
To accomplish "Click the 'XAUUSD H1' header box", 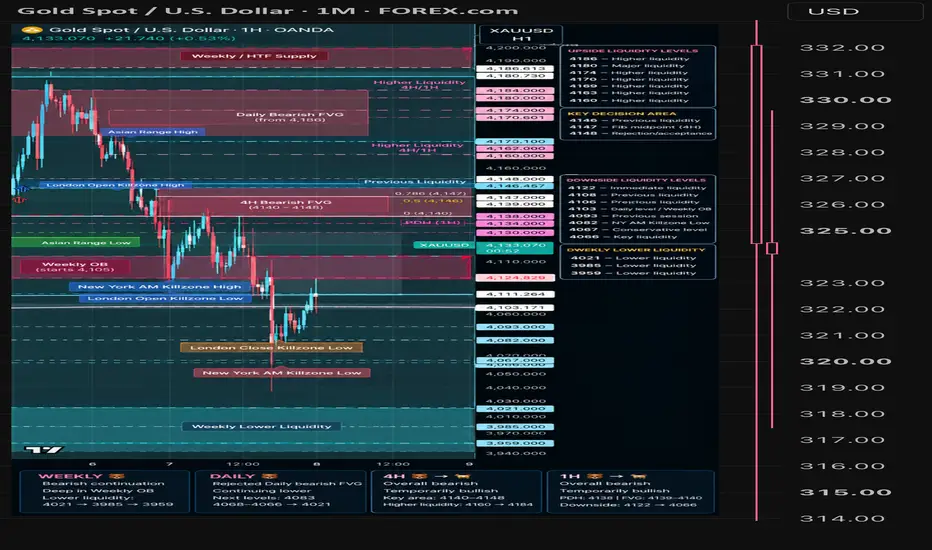I will tap(521, 34).
